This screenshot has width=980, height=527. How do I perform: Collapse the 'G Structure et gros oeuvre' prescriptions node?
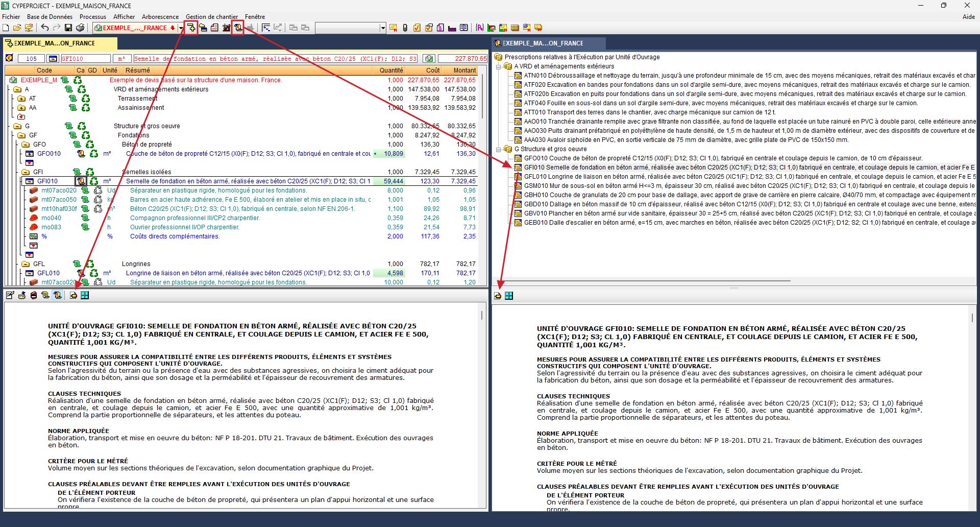[x=499, y=149]
